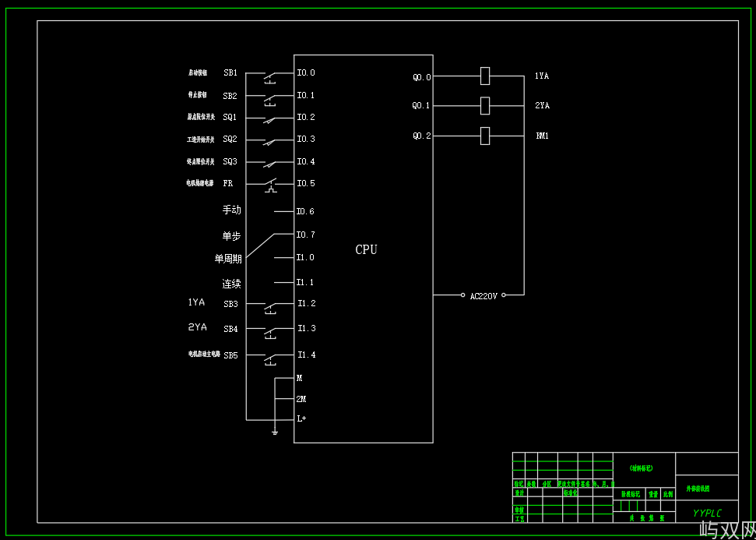The height and width of the screenshot is (540, 756).
Task: Select the rotary selector arm pointing at I0.7
Action: tap(260, 246)
